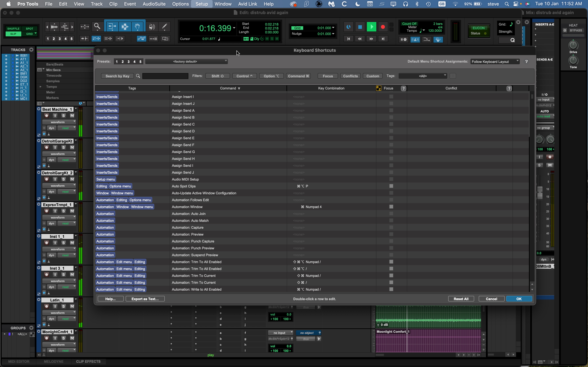Screen dimensions: 588x367
Task: Click the Export as Text button
Action: (x=145, y=299)
